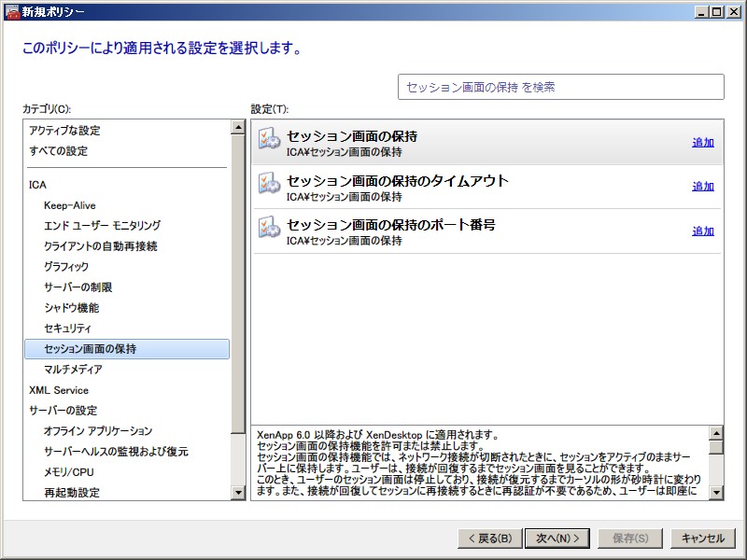Click the セッション画面の保持のポート番号 setting icon
The width and height of the screenshot is (747, 560).
click(269, 227)
